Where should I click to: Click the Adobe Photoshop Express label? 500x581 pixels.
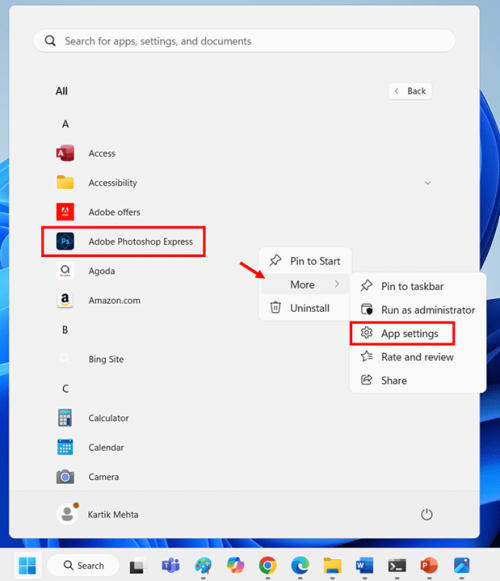point(140,242)
